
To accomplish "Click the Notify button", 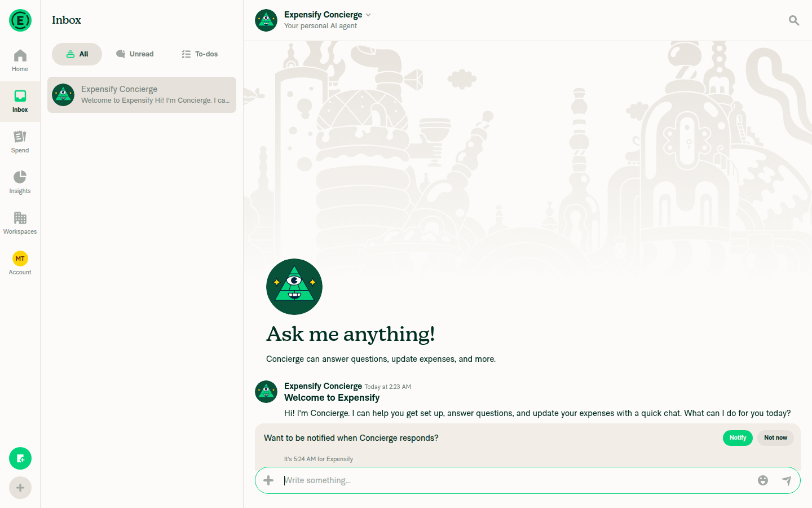I will [x=738, y=438].
